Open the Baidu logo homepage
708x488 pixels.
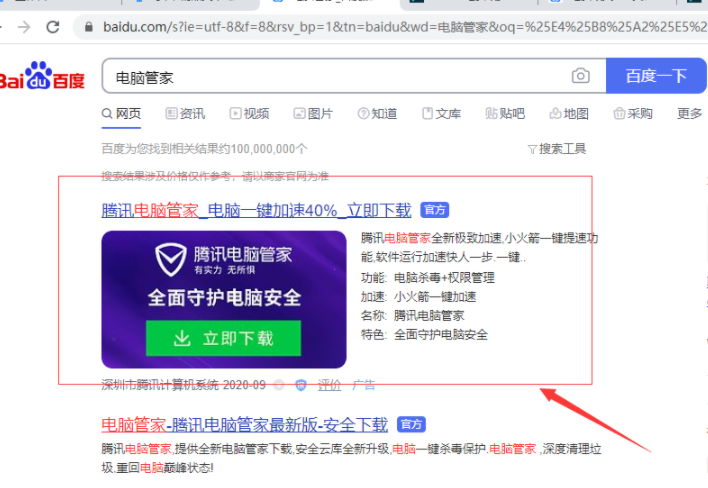[x=42, y=76]
